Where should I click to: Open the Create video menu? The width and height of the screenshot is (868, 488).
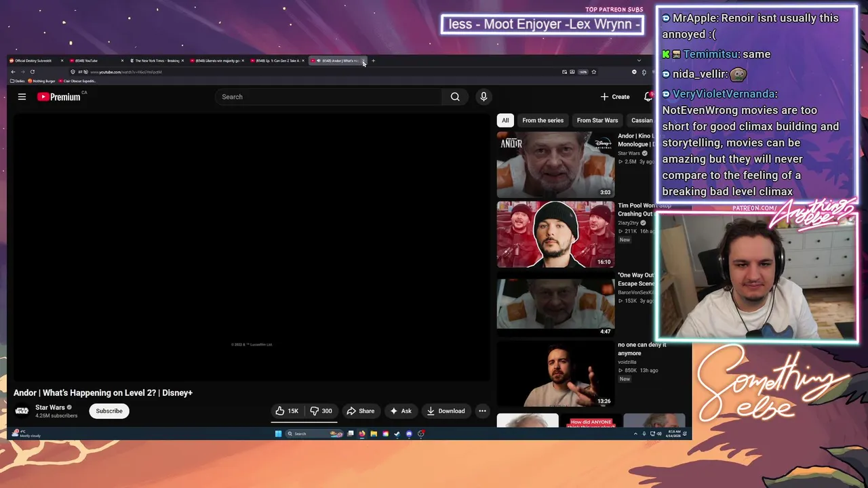(615, 97)
